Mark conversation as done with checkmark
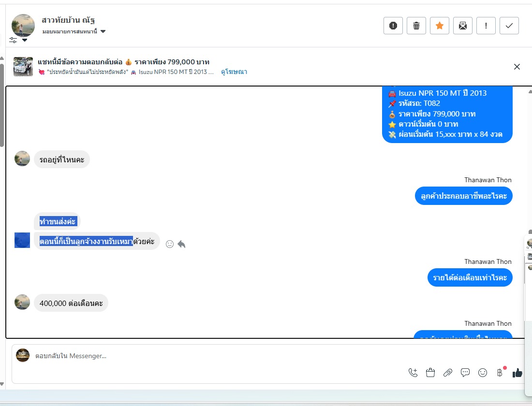Screen dimensions: 532x406 click(x=509, y=26)
